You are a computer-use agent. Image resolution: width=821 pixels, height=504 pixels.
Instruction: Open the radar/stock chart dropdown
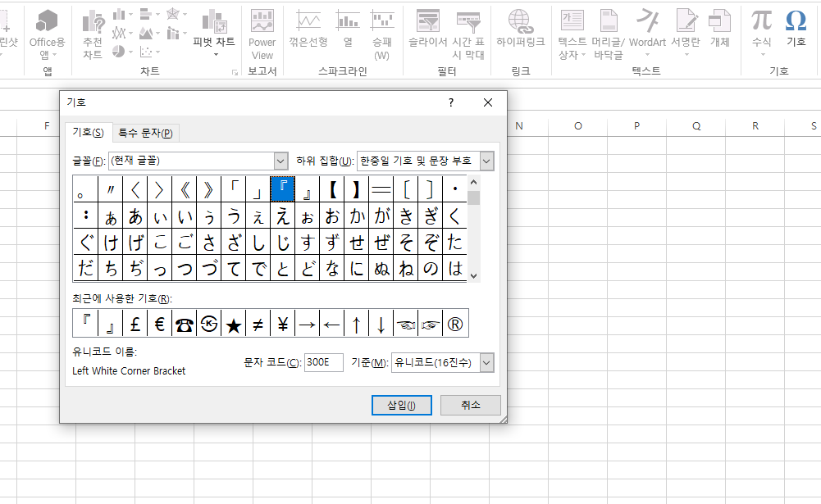[177, 15]
